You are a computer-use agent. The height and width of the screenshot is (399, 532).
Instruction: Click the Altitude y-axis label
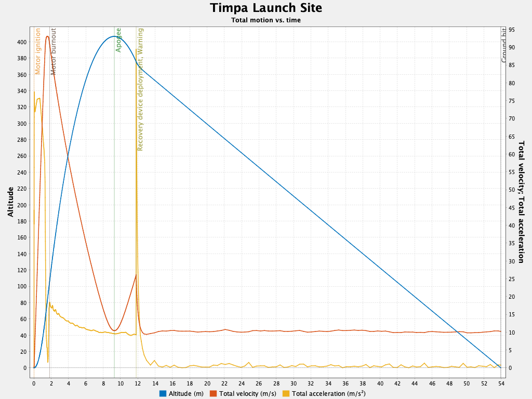[10, 201]
